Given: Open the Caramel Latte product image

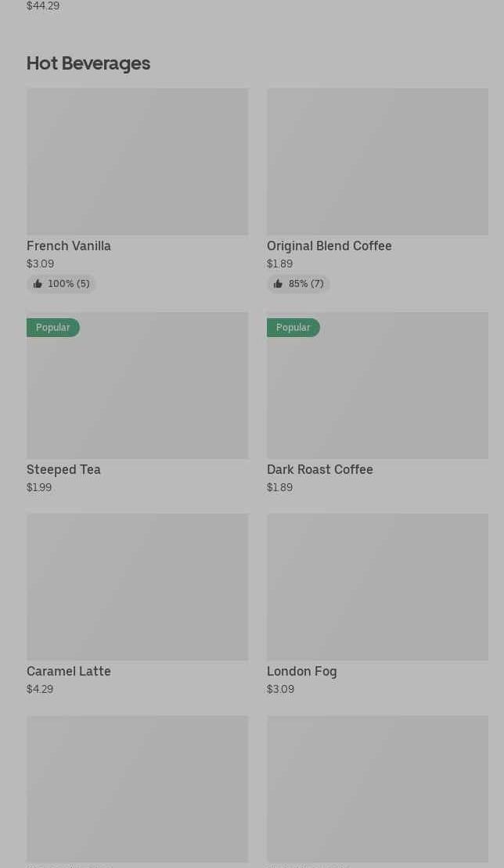Looking at the screenshot, I should [137, 586].
